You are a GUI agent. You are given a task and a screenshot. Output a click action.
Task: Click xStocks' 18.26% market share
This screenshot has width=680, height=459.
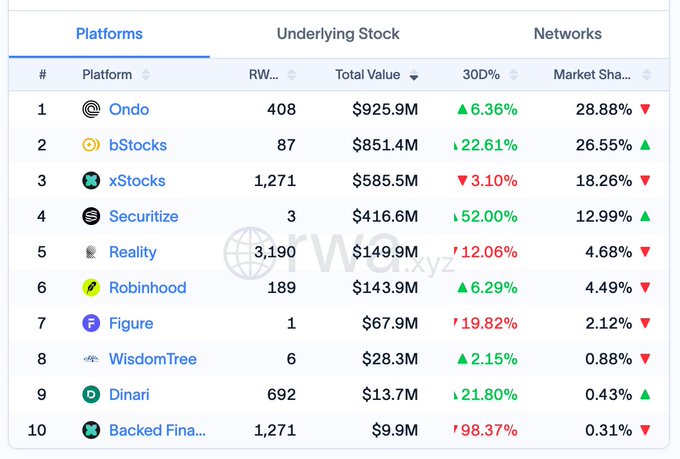[x=604, y=180]
